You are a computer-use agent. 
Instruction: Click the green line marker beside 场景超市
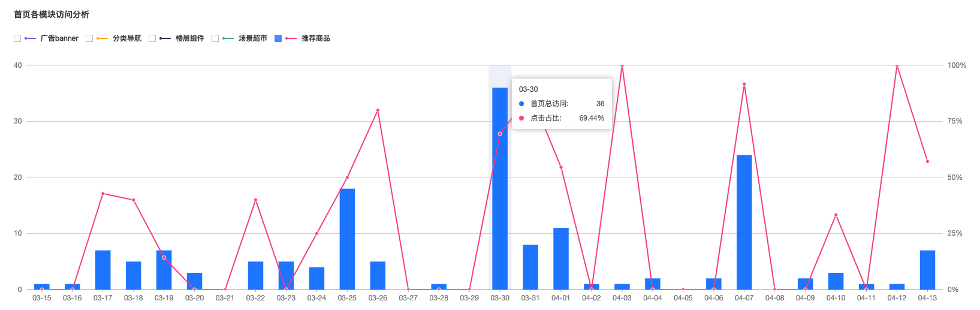pyautogui.click(x=228, y=38)
